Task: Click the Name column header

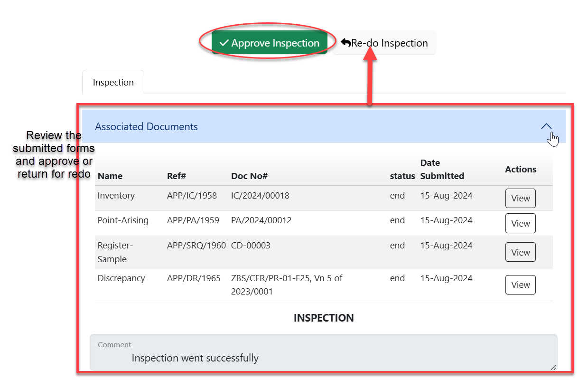Action: click(x=110, y=176)
